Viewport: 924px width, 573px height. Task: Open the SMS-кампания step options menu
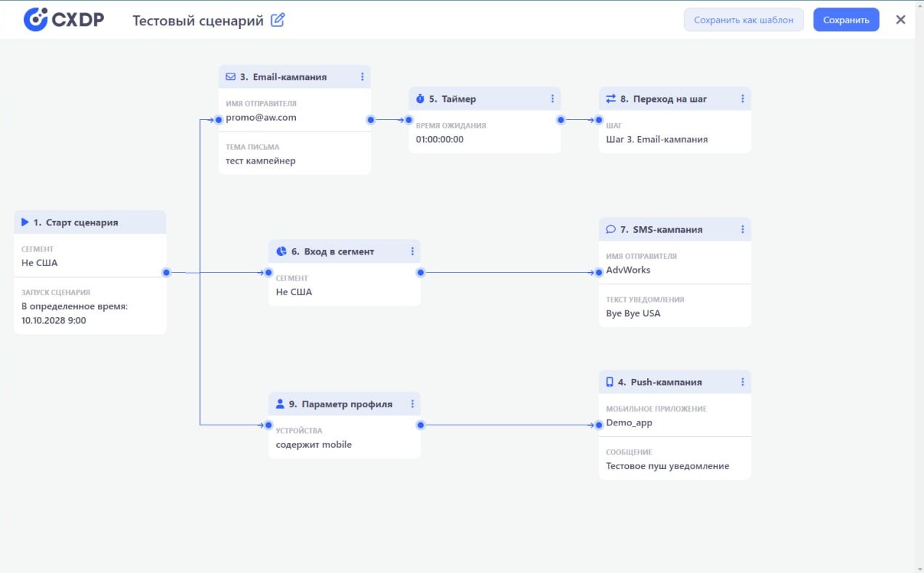742,229
